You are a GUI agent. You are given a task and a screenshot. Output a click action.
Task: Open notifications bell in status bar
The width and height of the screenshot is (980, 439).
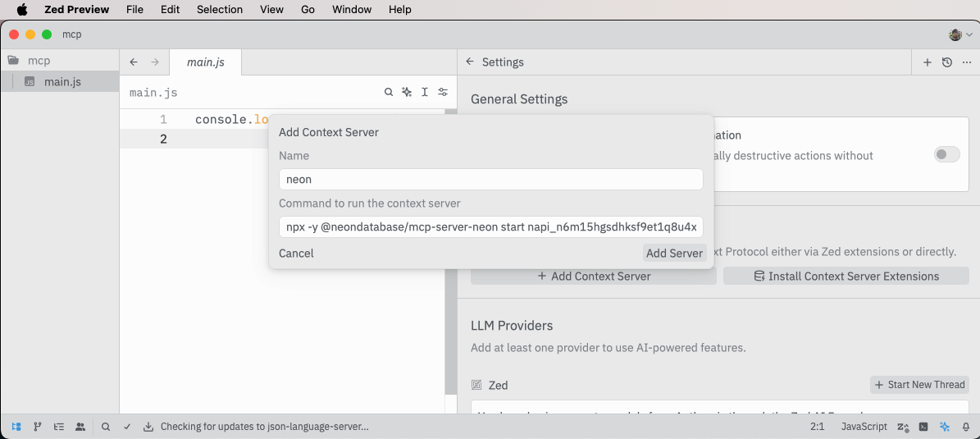point(966,427)
